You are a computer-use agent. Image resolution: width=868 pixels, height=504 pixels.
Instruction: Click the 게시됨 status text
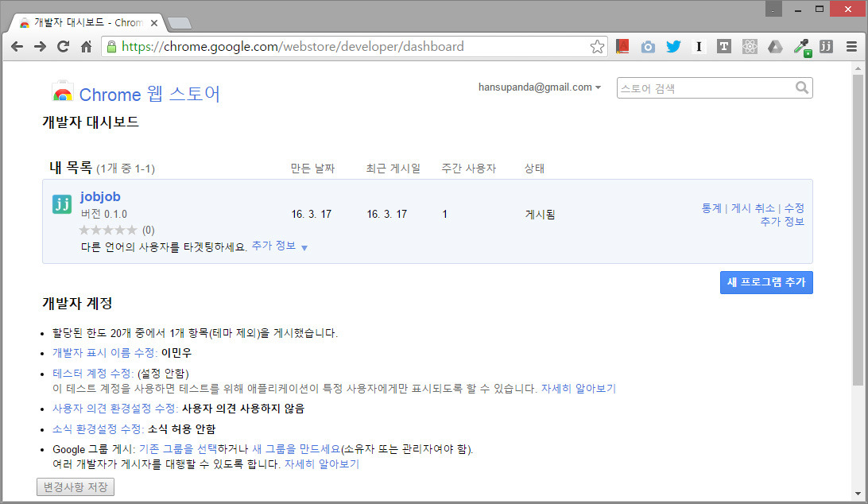tap(540, 215)
